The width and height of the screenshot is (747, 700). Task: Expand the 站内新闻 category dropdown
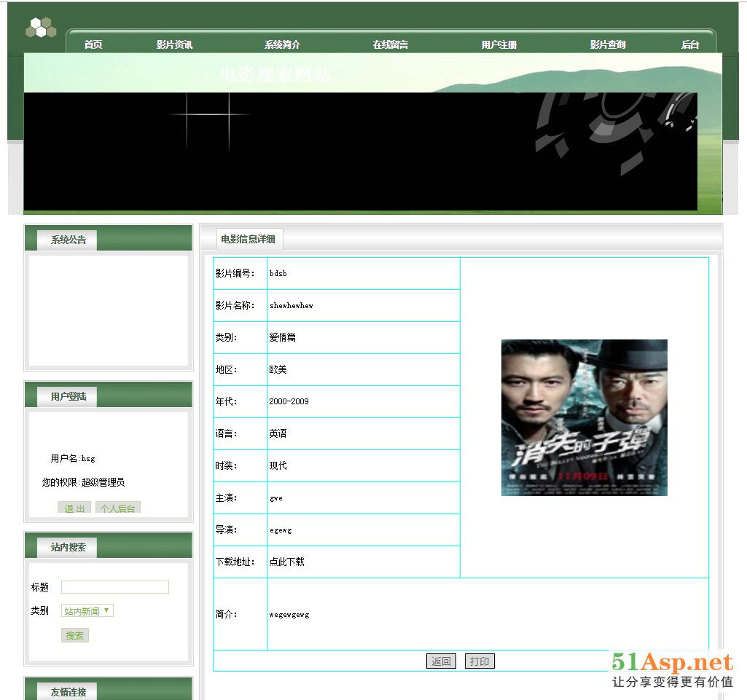coord(87,611)
